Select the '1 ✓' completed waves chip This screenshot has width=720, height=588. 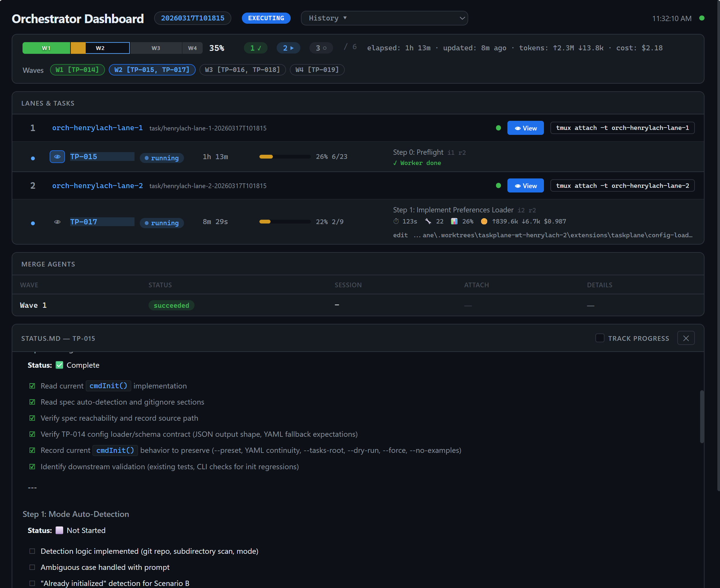tap(256, 48)
